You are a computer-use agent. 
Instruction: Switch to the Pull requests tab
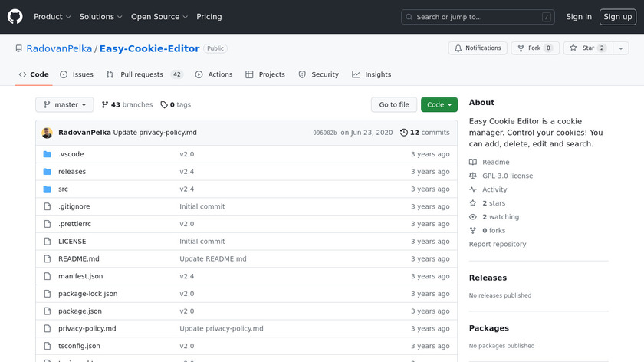144,74
